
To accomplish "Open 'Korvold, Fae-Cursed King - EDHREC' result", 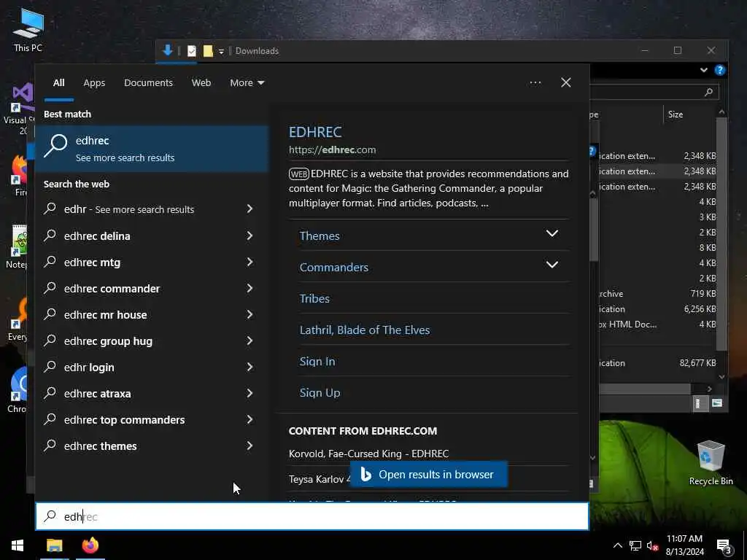I will (368, 454).
